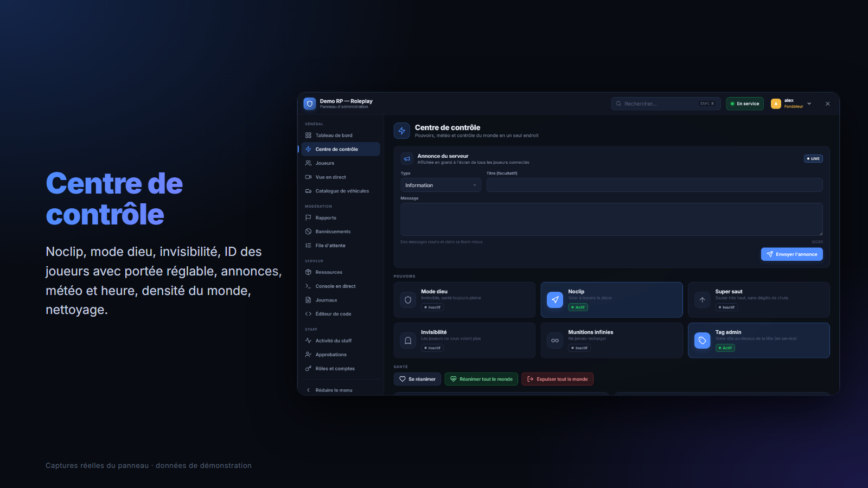The width and height of the screenshot is (868, 488).
Task: Click the paper plane icon on Noclip card
Action: coord(555,300)
